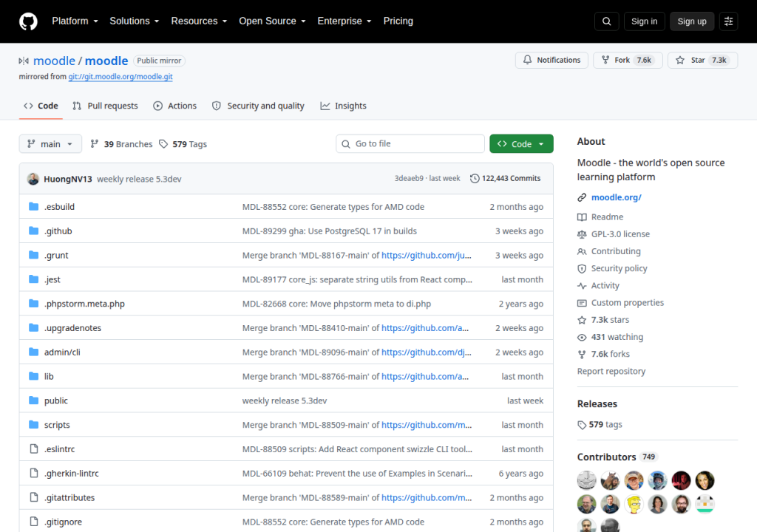This screenshot has height=532, width=757.
Task: Open the .gitattributes file
Action: [x=69, y=497]
